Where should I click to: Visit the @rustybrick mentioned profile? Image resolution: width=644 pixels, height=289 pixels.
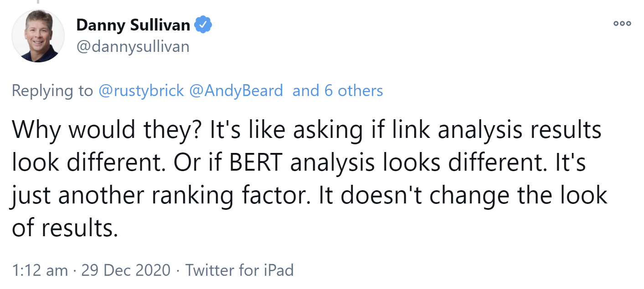(x=141, y=91)
